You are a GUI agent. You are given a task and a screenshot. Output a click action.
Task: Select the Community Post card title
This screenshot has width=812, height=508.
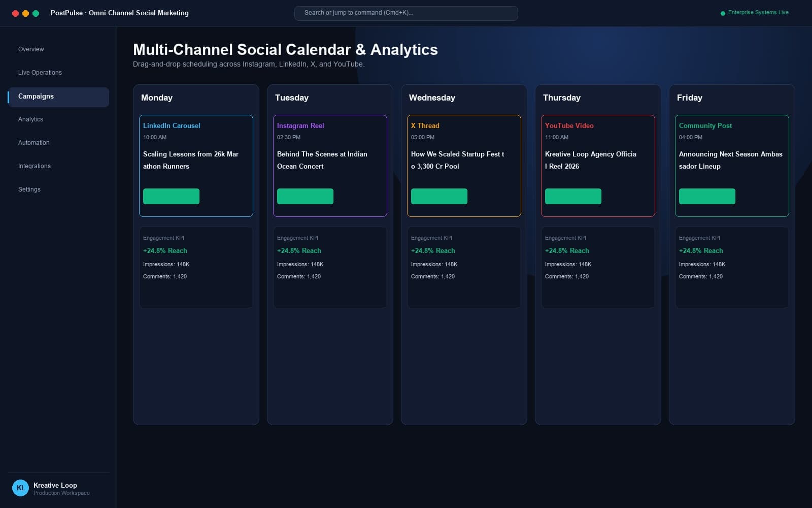[705, 125]
